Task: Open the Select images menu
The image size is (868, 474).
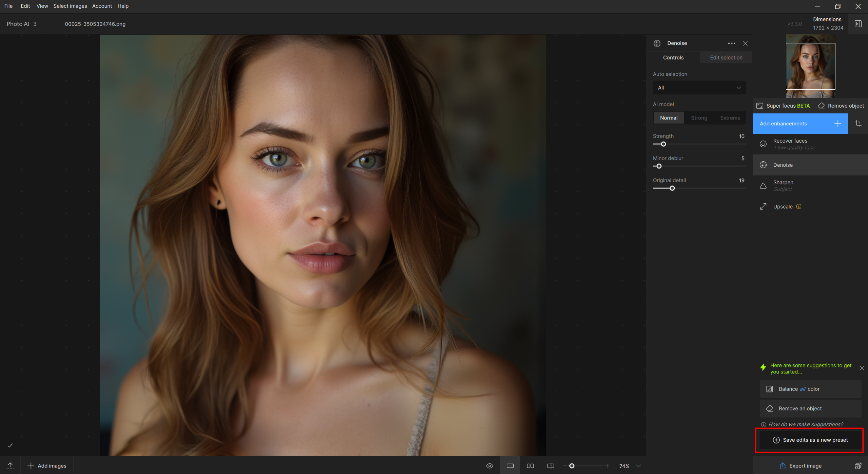Action: pyautogui.click(x=70, y=6)
